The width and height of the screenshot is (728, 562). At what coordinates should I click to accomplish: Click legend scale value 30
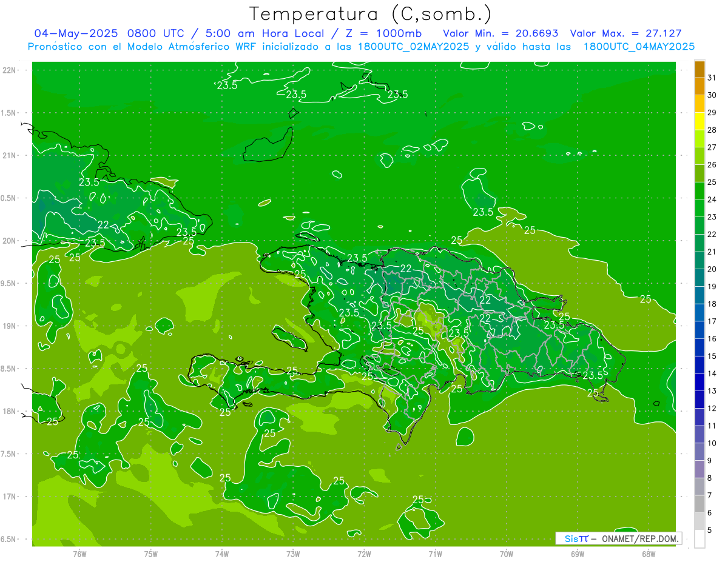click(712, 95)
